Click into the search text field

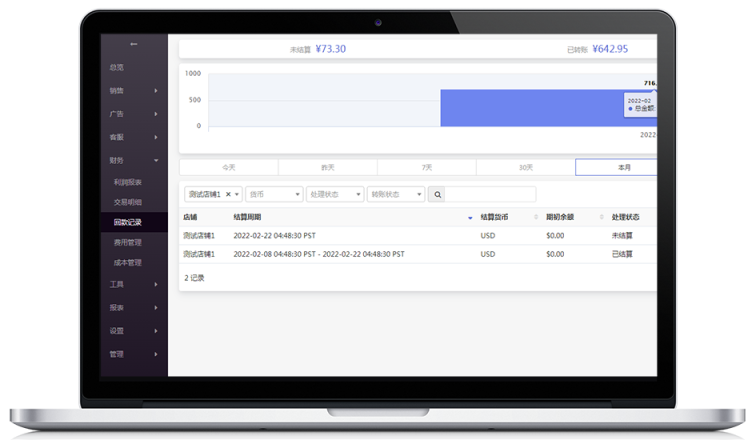(491, 194)
